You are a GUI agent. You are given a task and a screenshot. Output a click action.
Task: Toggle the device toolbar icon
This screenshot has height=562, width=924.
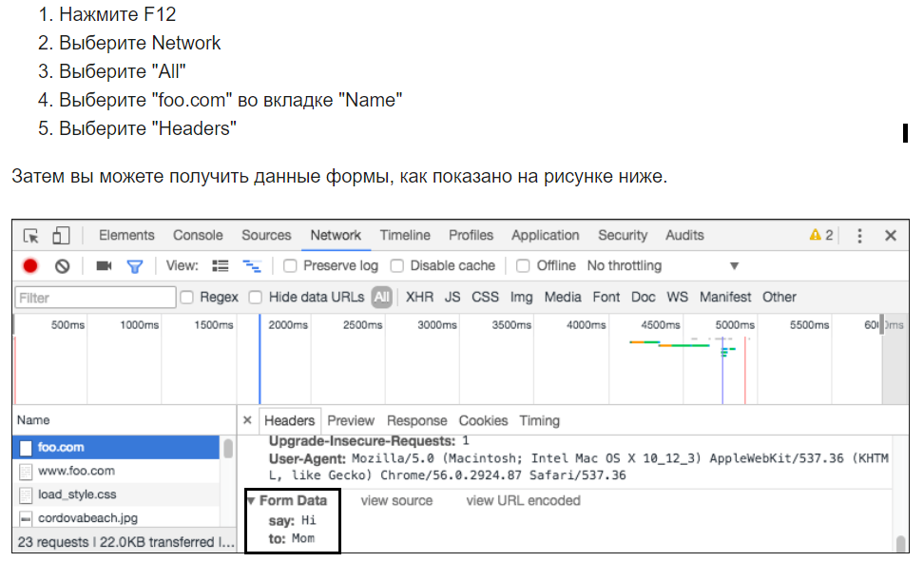(x=61, y=236)
